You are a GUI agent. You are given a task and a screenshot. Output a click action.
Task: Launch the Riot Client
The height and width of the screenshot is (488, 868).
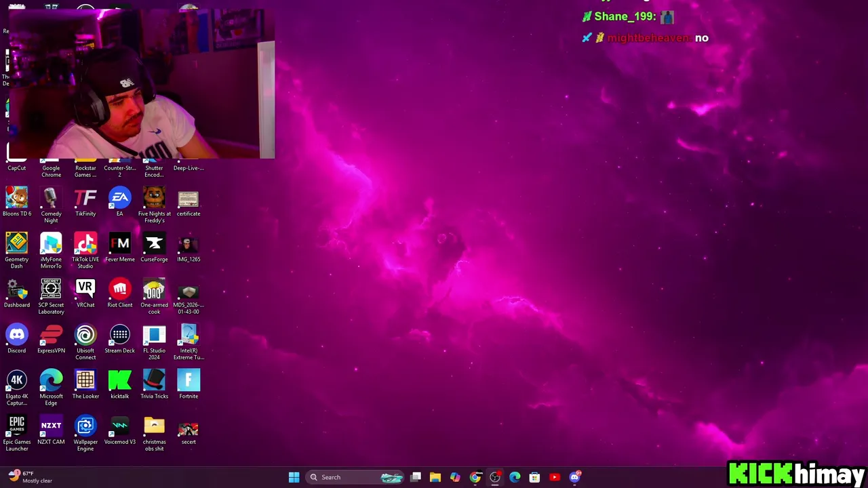[120, 293]
